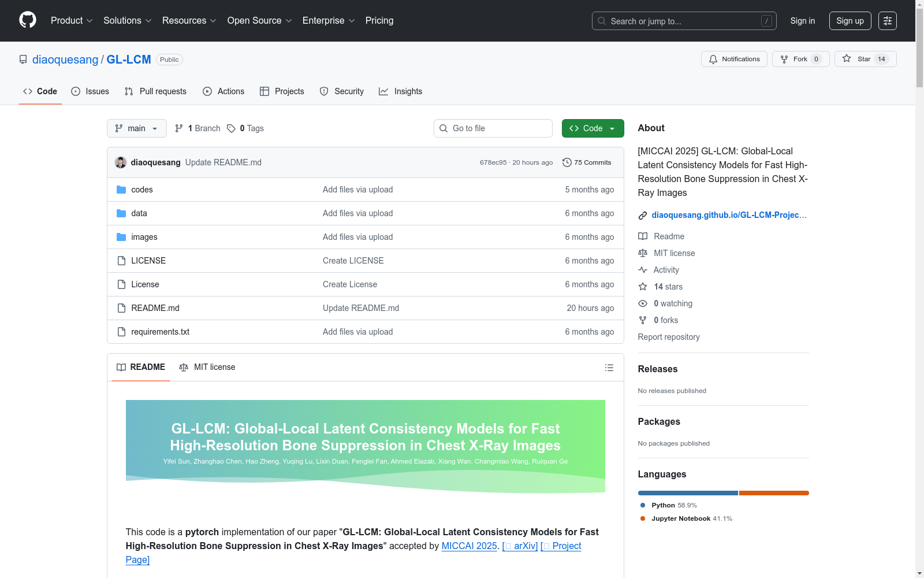Open the images folder icon
924x578 pixels.
pos(121,237)
